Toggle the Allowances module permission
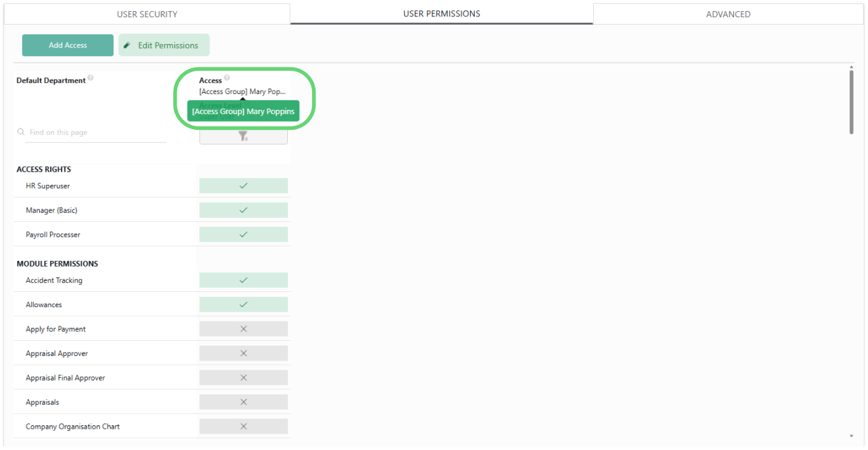Screen dimensions: 868x450 (x=243, y=304)
